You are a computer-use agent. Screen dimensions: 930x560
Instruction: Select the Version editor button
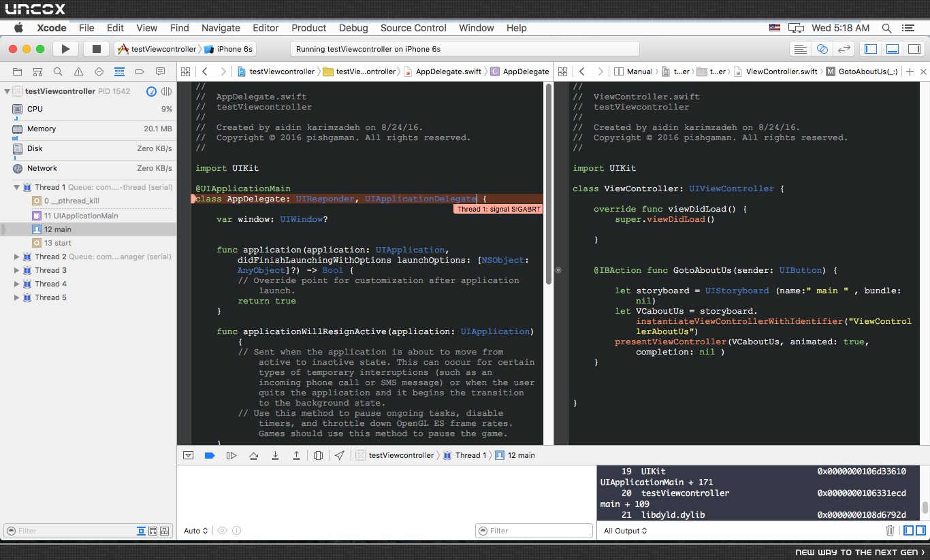click(x=844, y=49)
